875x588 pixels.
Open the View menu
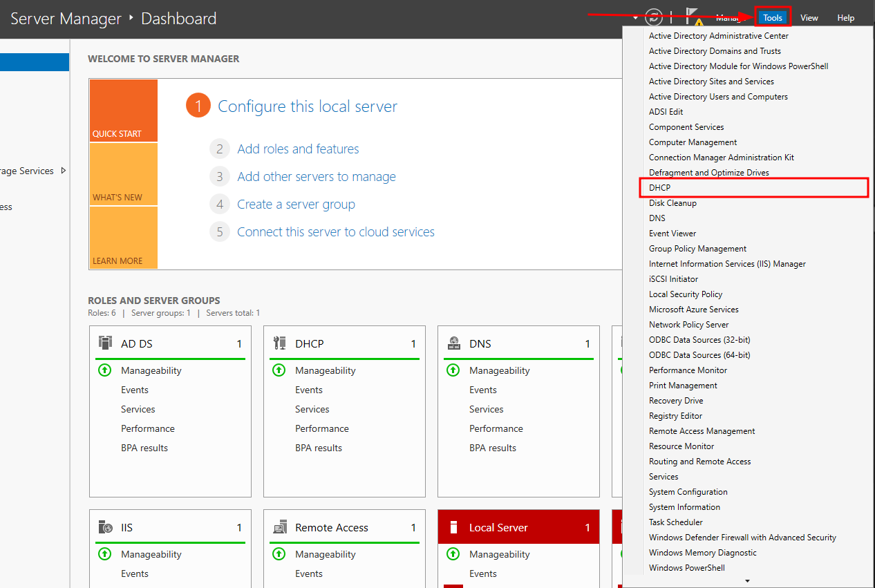[809, 18]
